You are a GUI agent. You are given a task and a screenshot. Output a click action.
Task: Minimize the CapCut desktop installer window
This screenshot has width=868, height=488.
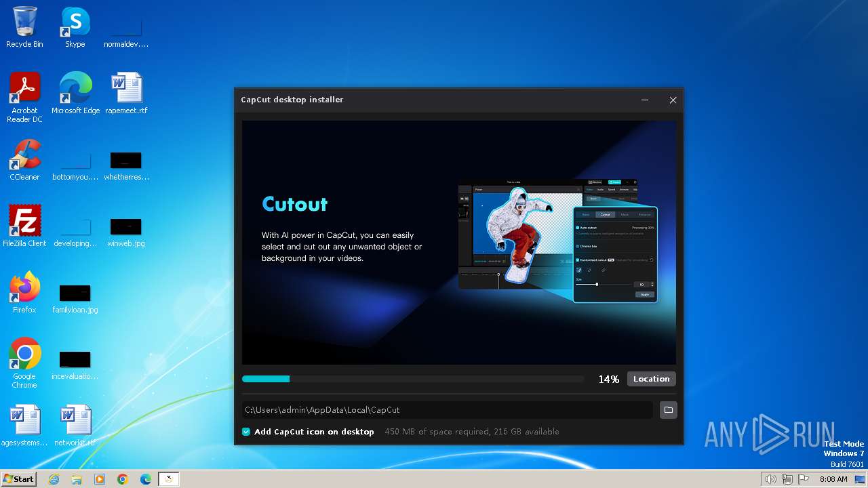click(x=645, y=100)
